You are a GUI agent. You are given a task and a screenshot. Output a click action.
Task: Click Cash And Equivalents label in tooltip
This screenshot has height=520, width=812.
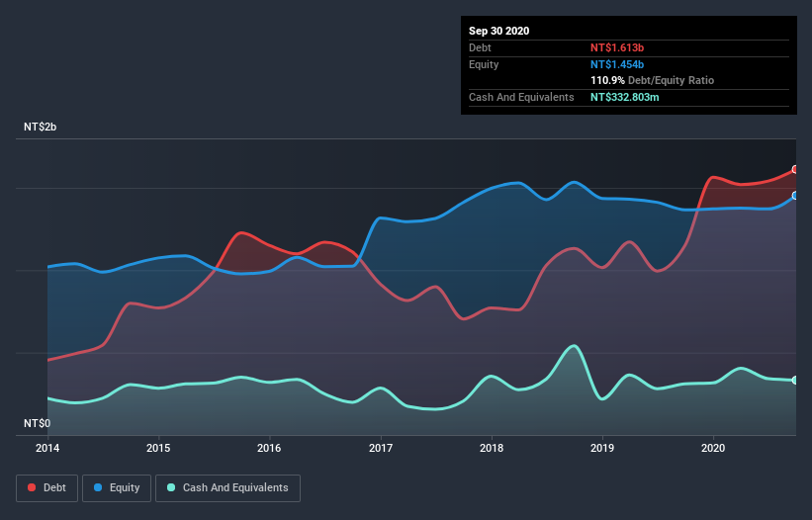(521, 97)
